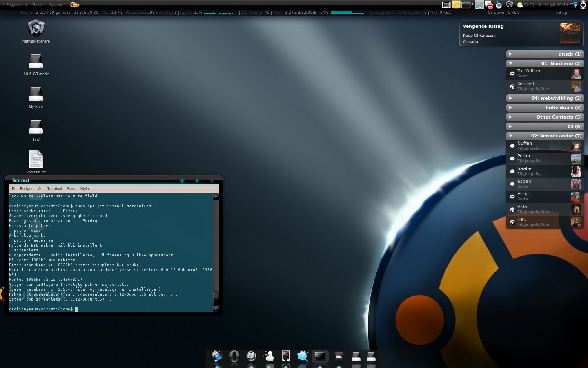This screenshot has width=588, height=368.
Task: Click the show desktop icon in the top panel
Action: [446, 5]
